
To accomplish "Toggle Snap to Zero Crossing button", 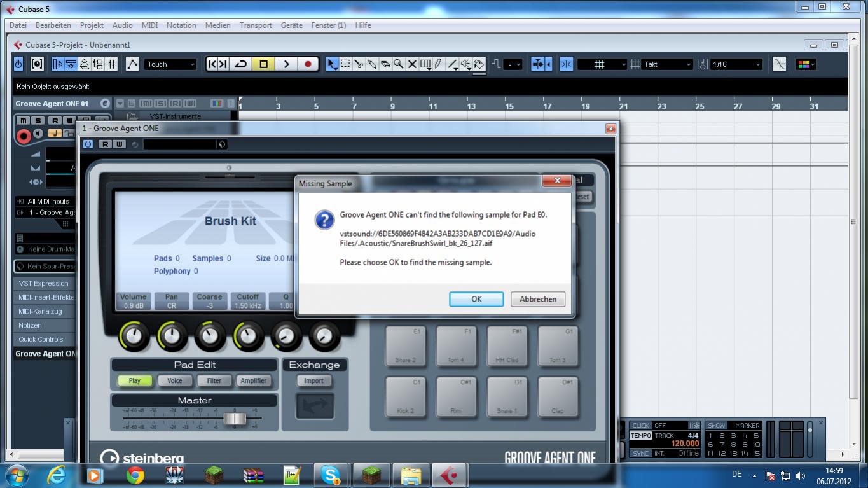I will coord(779,64).
